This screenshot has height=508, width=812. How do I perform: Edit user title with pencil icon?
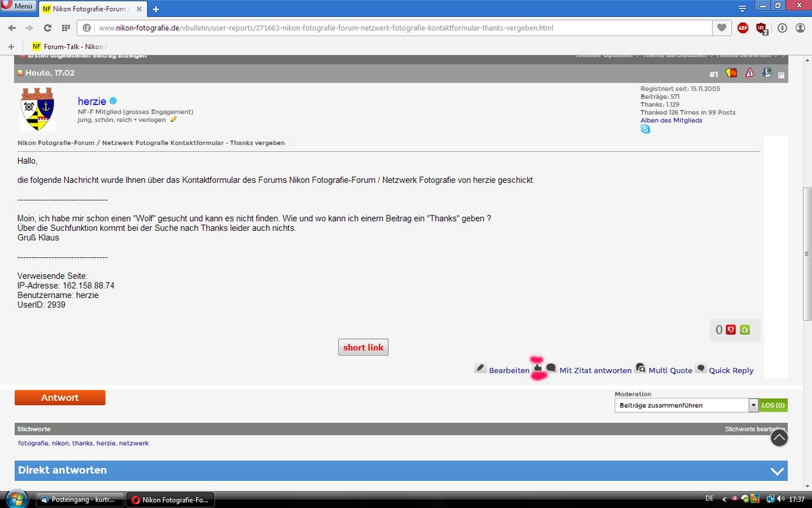(x=174, y=119)
